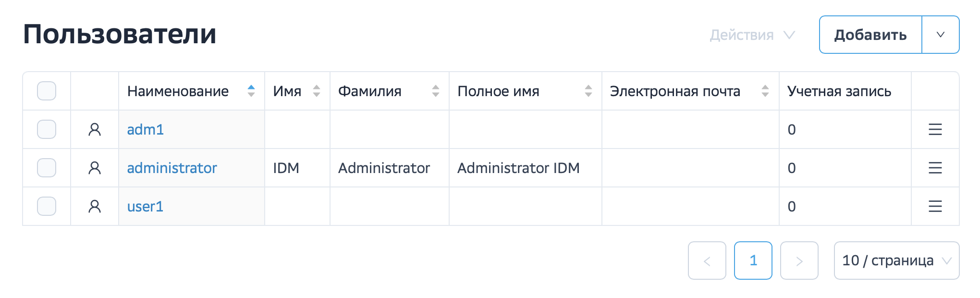Select page 1 in pagination
The image size is (980, 298).
(x=753, y=261)
